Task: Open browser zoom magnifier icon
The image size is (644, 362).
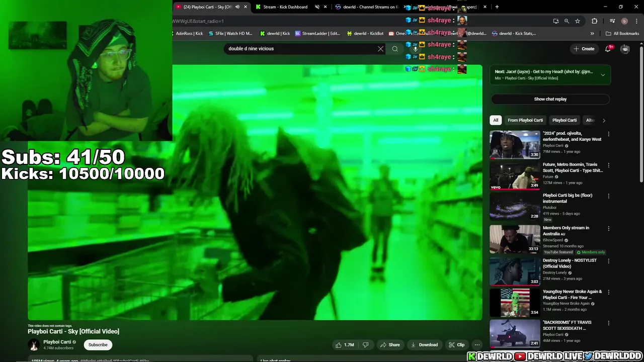Action: (x=567, y=21)
